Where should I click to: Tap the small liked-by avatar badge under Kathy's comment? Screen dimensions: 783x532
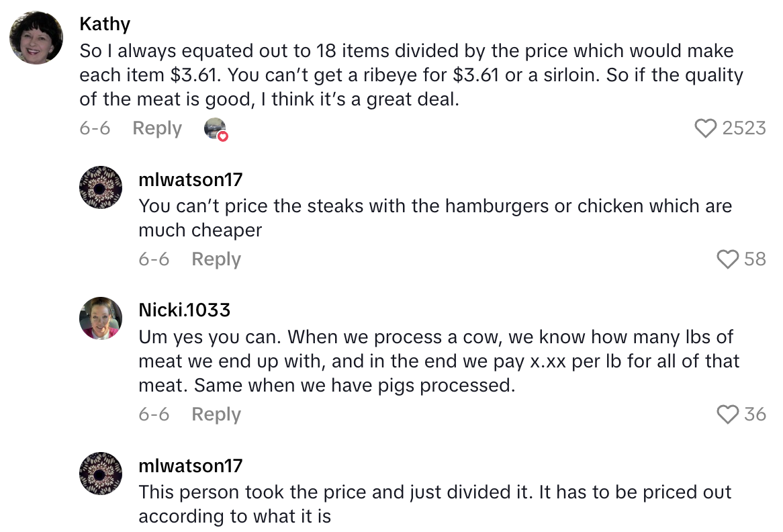[216, 129]
